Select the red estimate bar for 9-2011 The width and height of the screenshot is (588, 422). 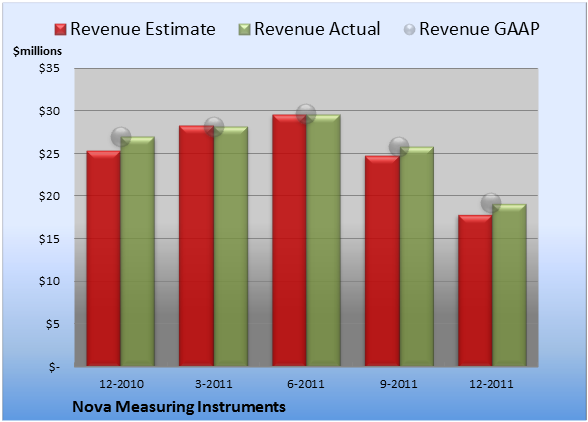[x=382, y=261]
